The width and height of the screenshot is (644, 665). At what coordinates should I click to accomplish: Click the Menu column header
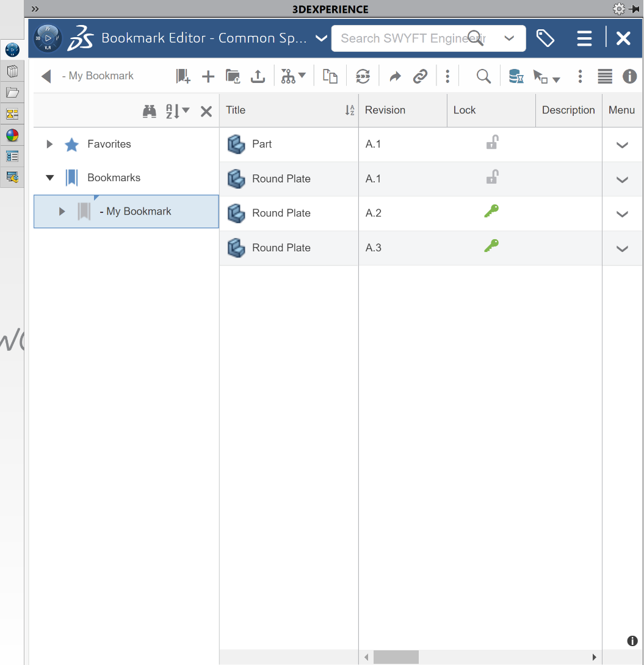click(x=621, y=110)
